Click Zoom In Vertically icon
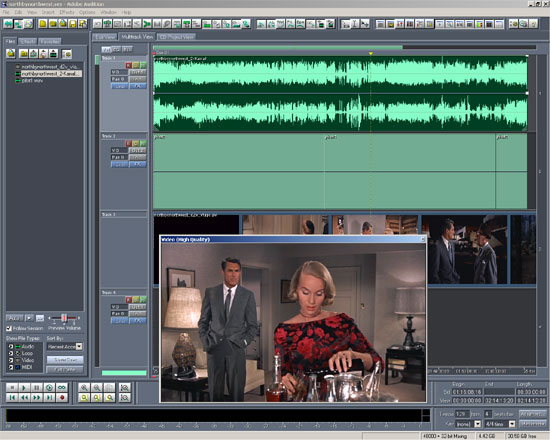Viewport: 550px width, 440px height. coord(125,387)
